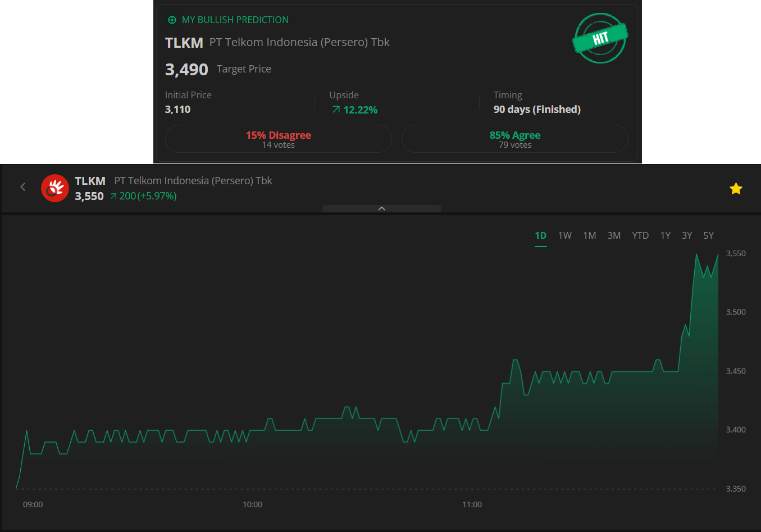
Task: Click the company name in prediction card
Action: coord(299,43)
